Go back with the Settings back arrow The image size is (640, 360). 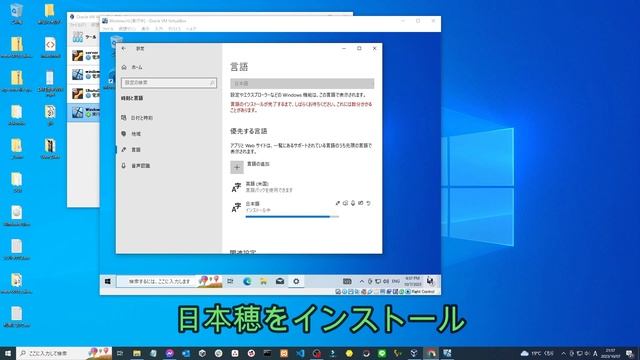tap(124, 48)
